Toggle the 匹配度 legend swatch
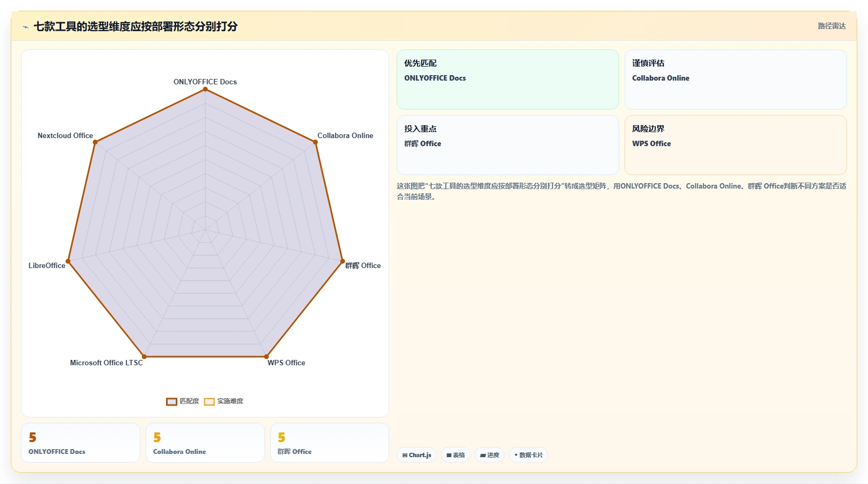This screenshot has width=868, height=484. 171,401
